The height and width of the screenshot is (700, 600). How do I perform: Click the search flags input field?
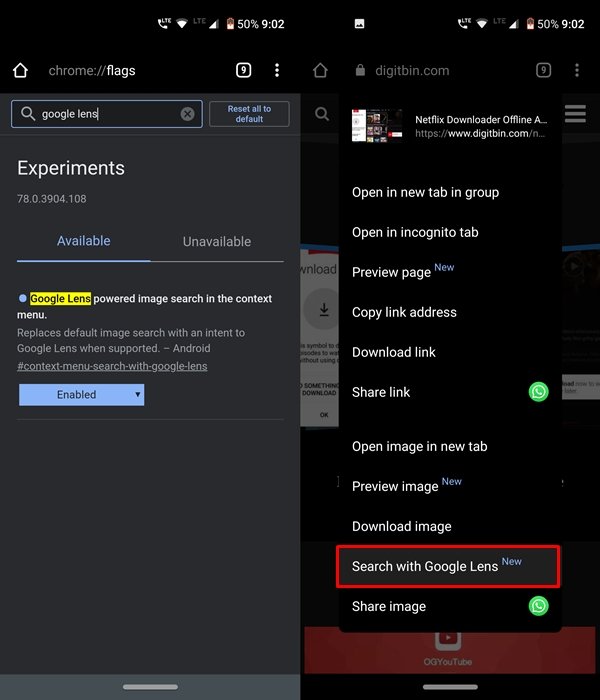107,114
